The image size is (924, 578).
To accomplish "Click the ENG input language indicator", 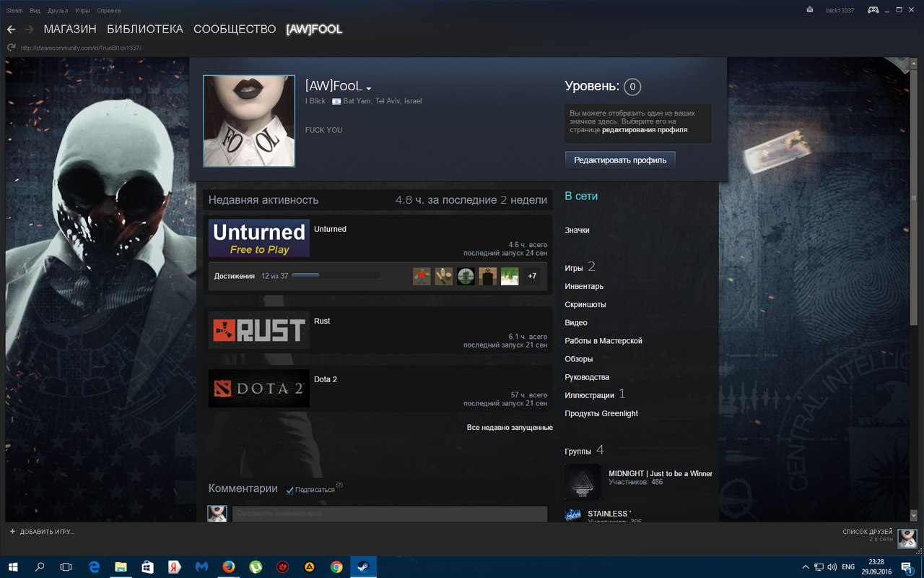I will pyautogui.click(x=848, y=567).
